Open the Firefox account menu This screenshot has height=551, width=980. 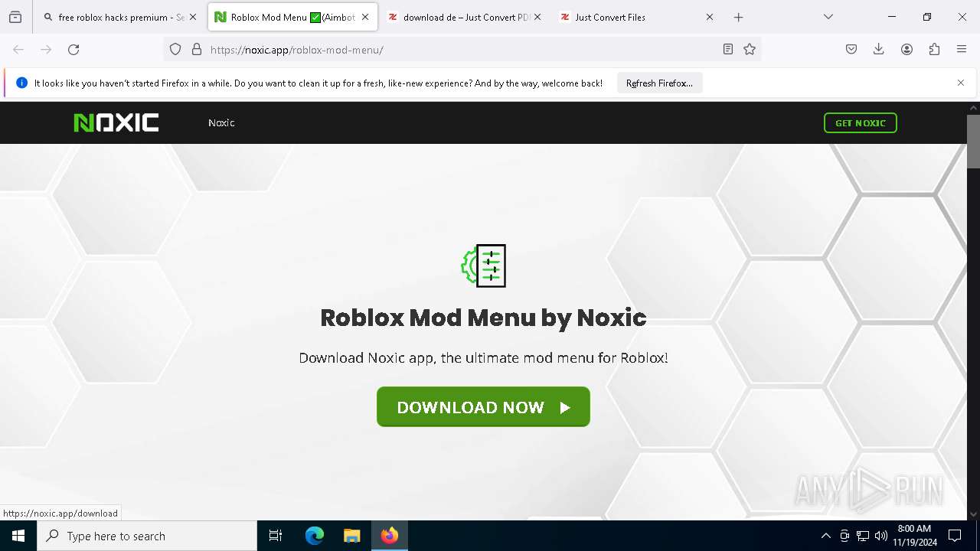(x=906, y=49)
